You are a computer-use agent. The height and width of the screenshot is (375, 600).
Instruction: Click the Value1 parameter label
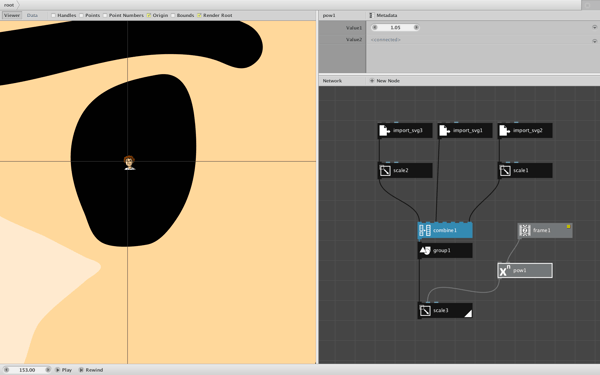coord(354,28)
